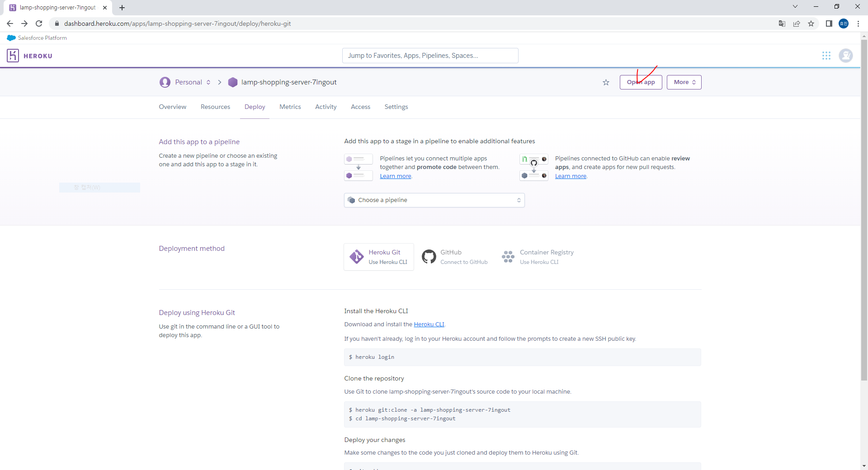Switch to the Access tab
The width and height of the screenshot is (868, 470).
point(360,107)
